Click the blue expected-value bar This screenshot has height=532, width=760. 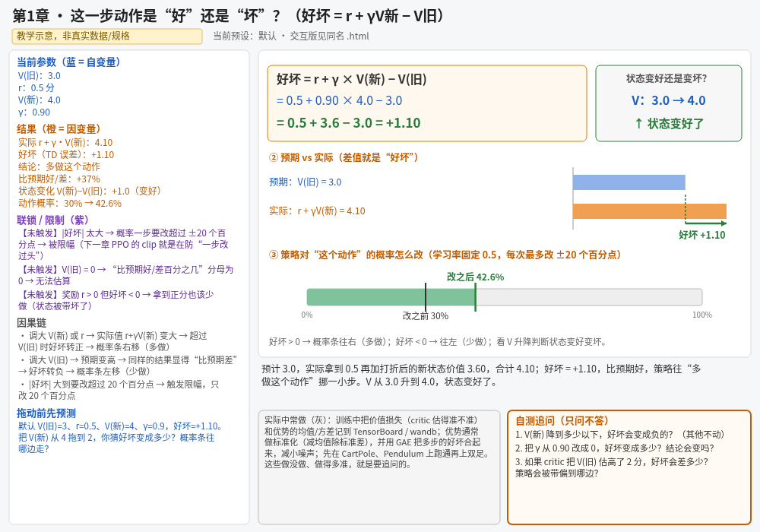coord(629,182)
